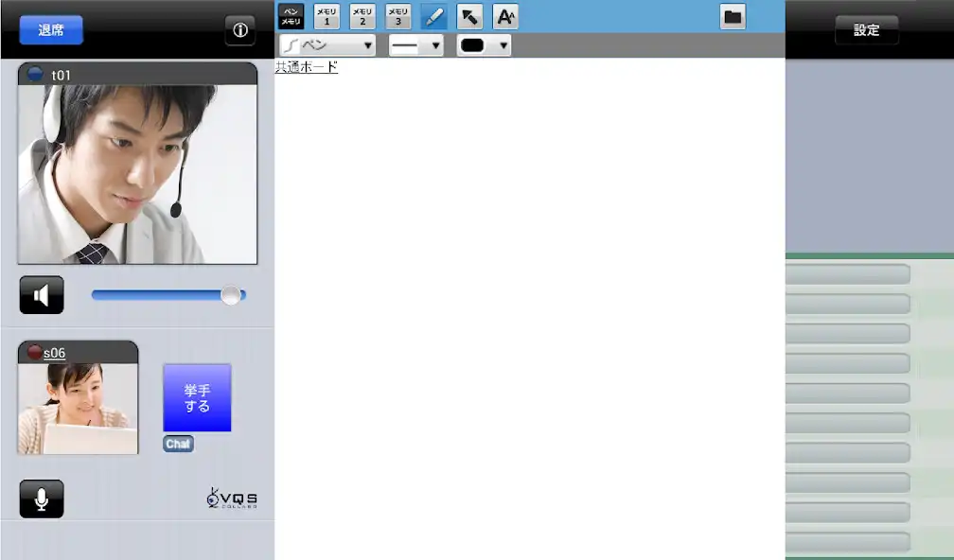The width and height of the screenshot is (954, 560).
Task: Open the pen color dropdown
Action: pyautogui.click(x=484, y=45)
